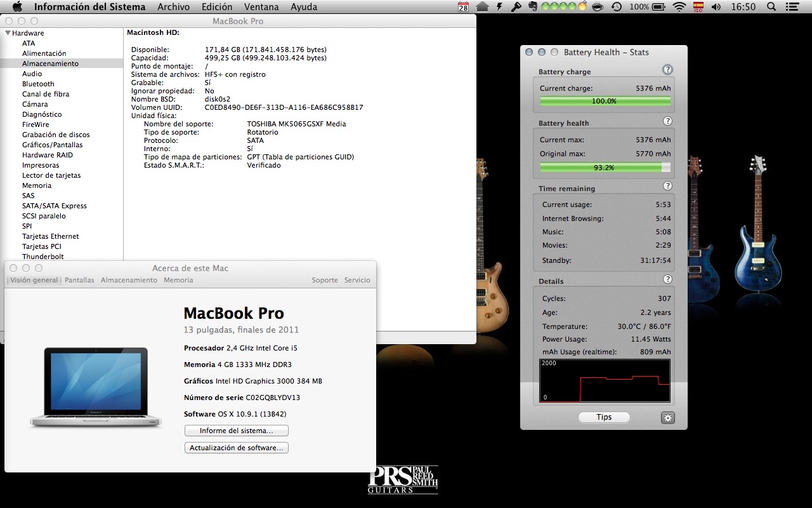The height and width of the screenshot is (508, 812).
Task: Switch to Pantallas tab
Action: (x=79, y=280)
